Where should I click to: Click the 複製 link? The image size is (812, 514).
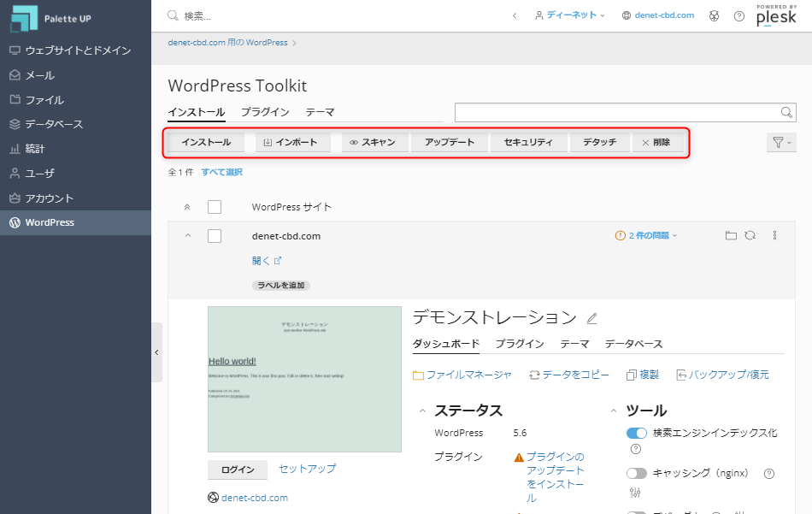pos(643,375)
